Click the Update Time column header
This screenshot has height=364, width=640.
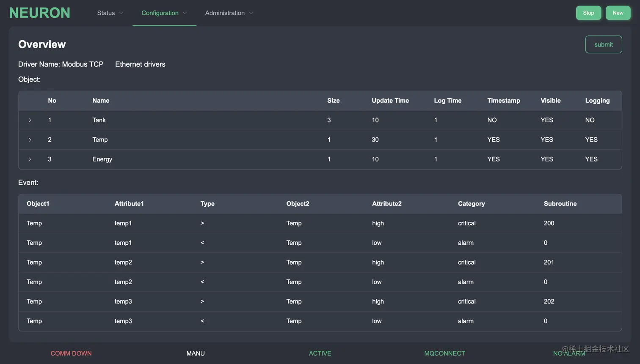[x=390, y=101]
